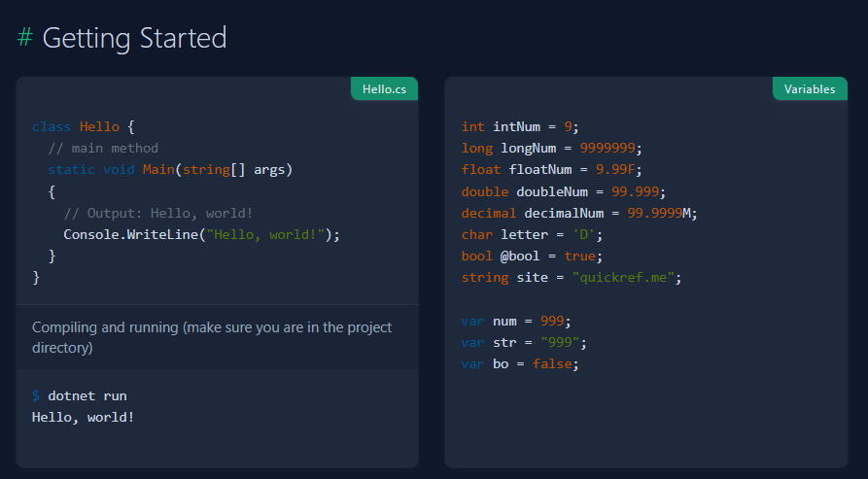Select the Variables label tab

click(810, 89)
